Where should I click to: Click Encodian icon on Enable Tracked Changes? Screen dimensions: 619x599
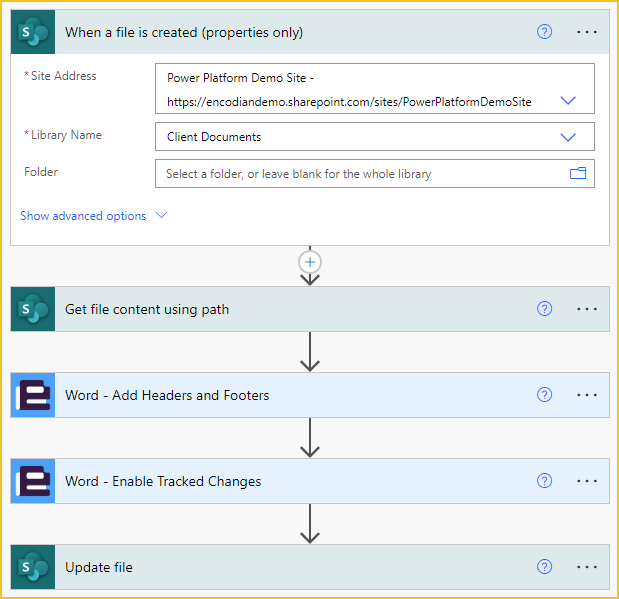(33, 481)
